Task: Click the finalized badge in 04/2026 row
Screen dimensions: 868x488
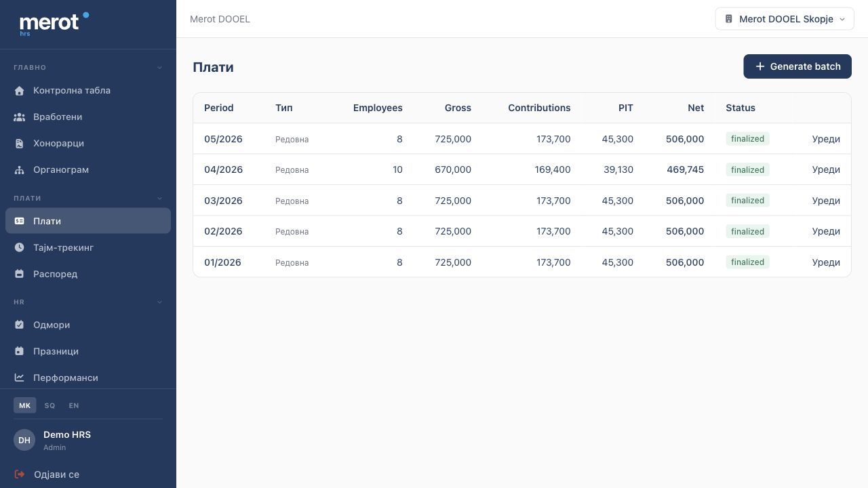Action: (747, 170)
